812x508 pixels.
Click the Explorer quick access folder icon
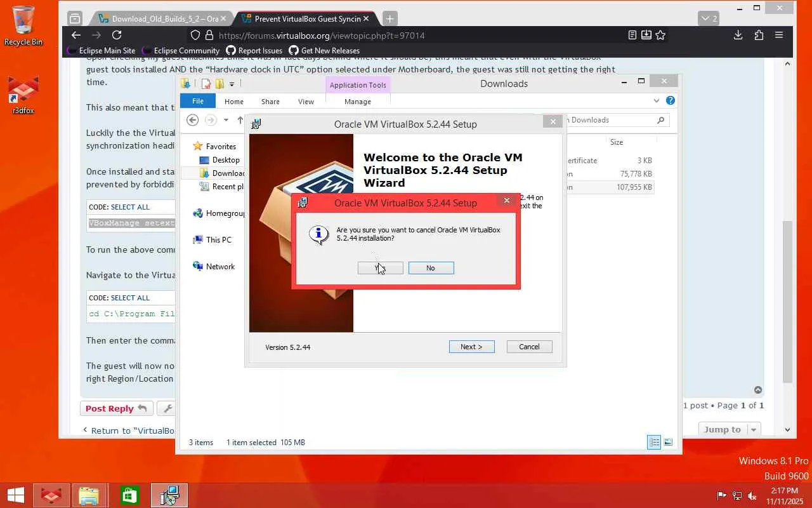coord(185,84)
